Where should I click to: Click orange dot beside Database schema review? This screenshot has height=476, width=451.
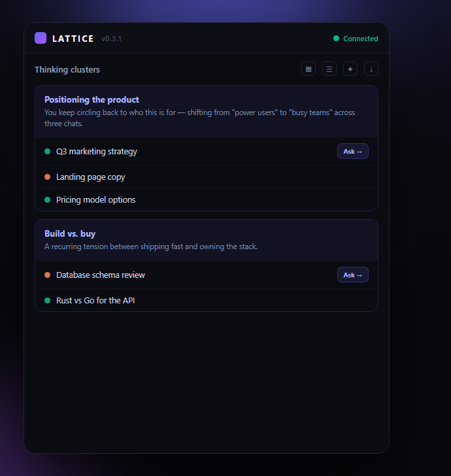pos(47,275)
